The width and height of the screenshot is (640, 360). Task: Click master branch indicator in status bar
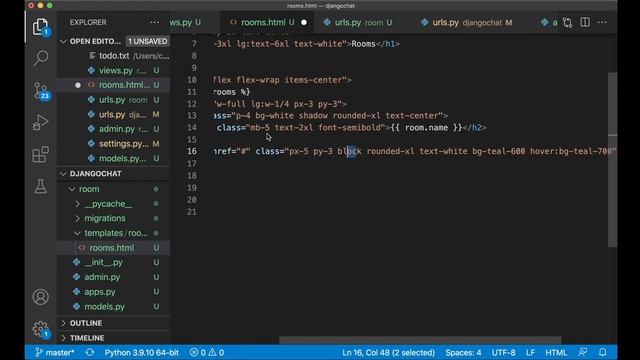click(54, 352)
